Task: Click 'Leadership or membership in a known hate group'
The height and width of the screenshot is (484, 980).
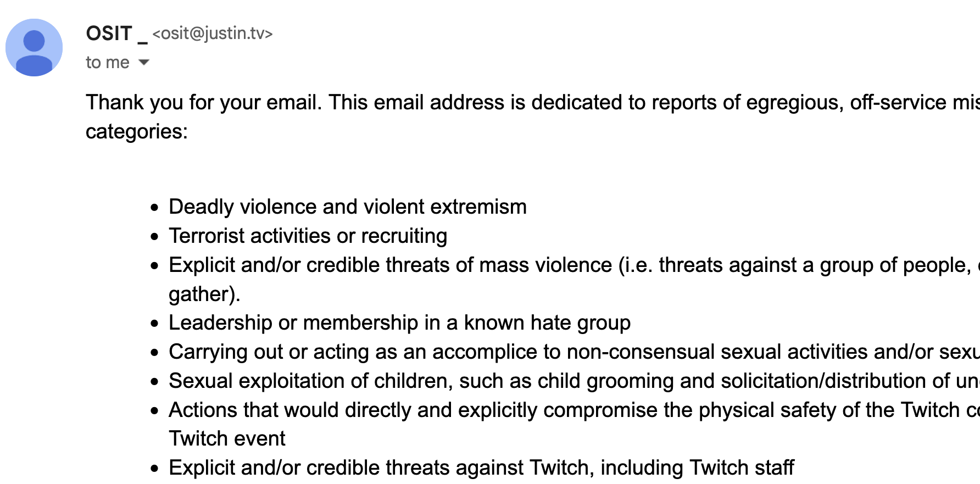Action: pos(399,322)
